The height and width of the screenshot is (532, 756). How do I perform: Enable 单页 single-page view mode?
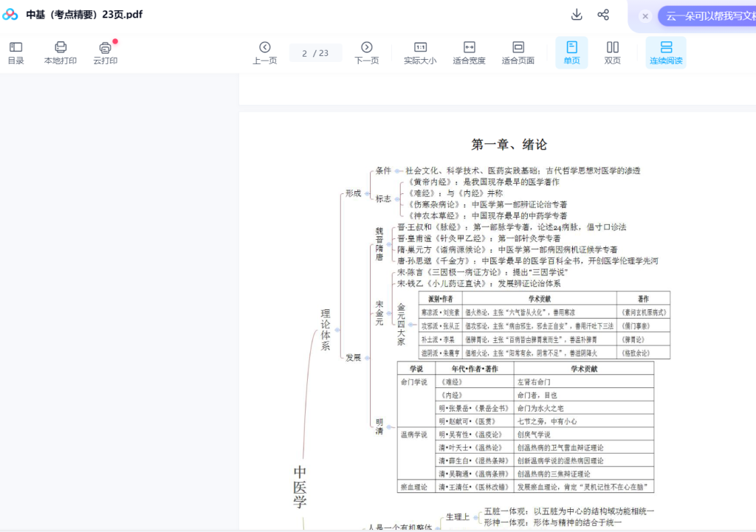[x=571, y=52]
